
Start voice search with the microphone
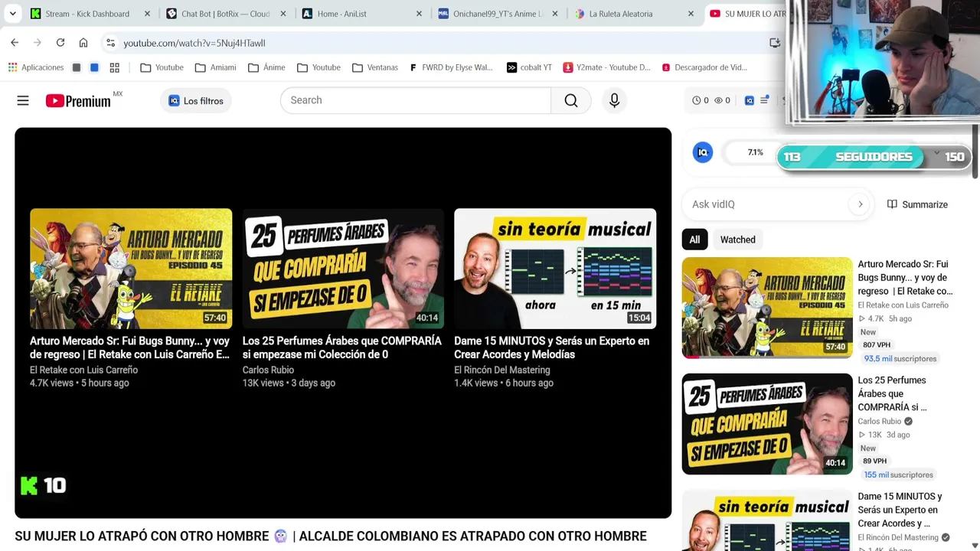point(614,100)
